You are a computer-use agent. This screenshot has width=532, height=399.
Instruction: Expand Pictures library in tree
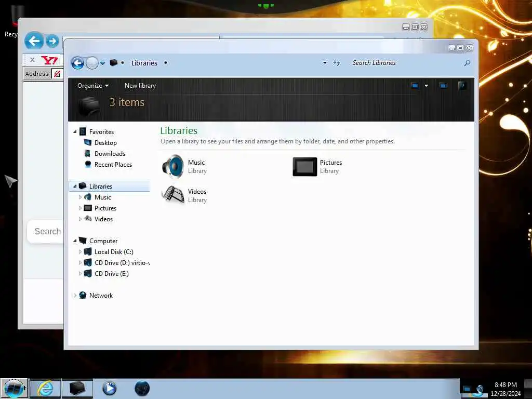(x=80, y=208)
